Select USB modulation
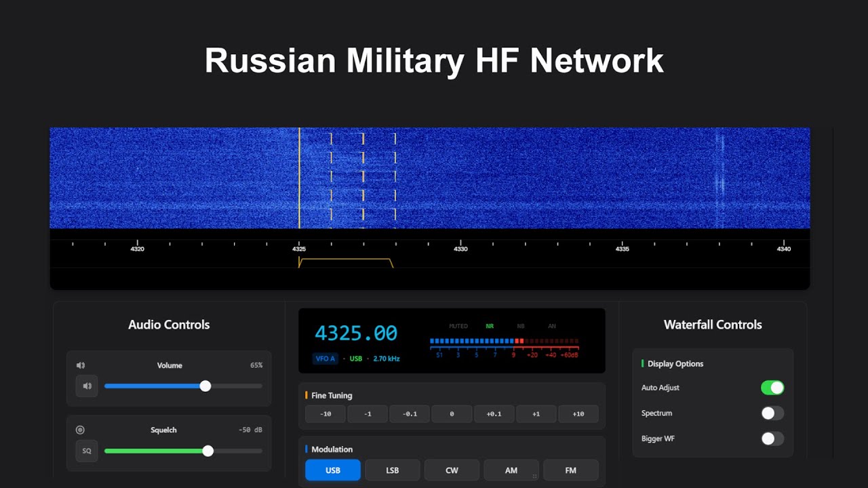This screenshot has height=488, width=868. (333, 470)
